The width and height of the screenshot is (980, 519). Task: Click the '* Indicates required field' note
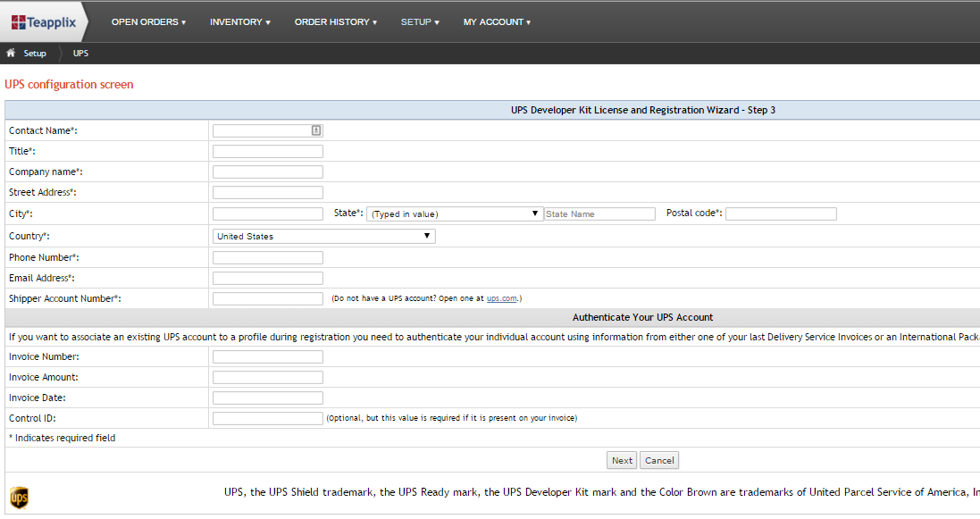click(x=62, y=439)
